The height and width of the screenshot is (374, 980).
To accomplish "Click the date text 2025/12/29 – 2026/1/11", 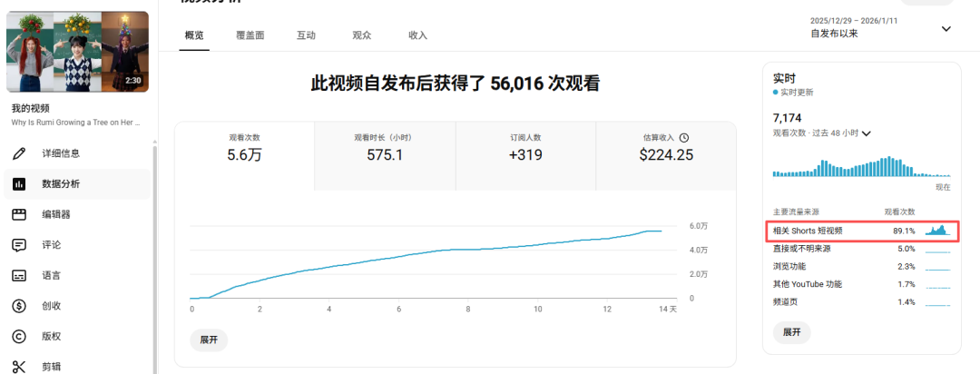I will click(854, 21).
